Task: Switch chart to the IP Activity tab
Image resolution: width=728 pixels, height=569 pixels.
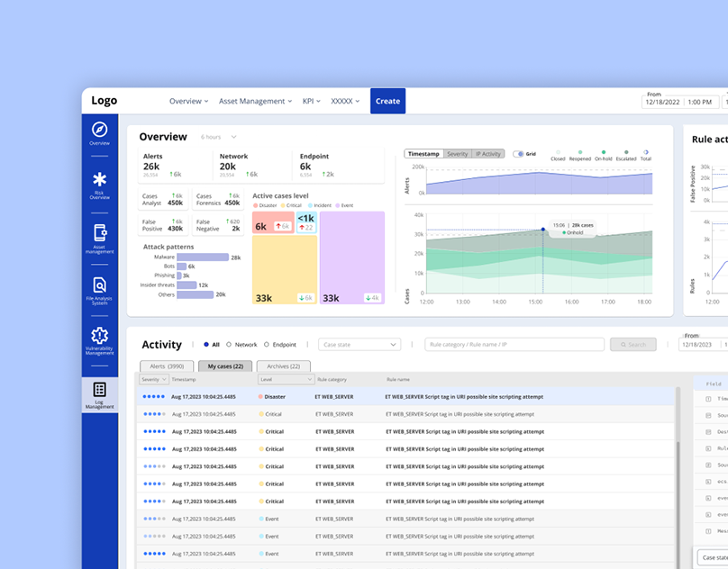Action: click(x=488, y=154)
